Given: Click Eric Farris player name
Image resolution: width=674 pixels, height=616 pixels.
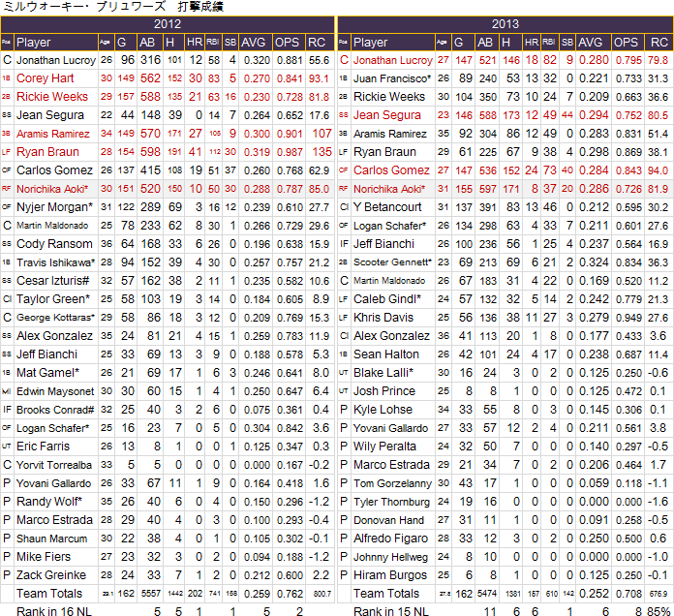Looking at the screenshot, I should [43, 447].
